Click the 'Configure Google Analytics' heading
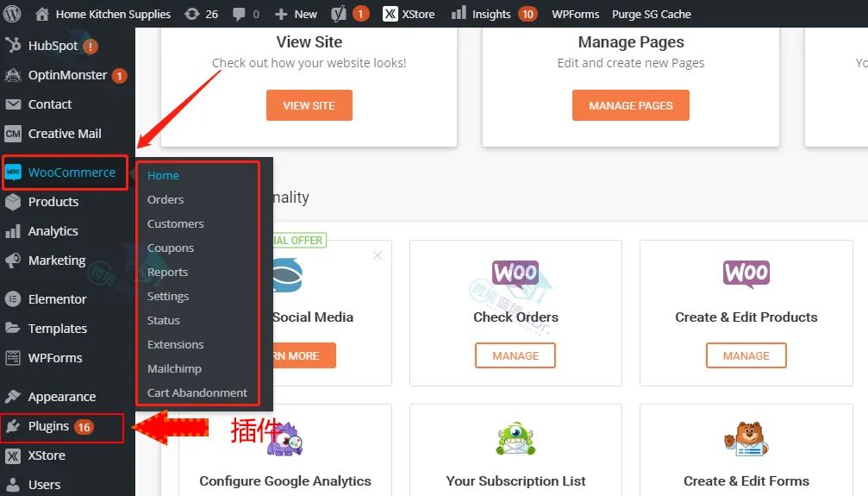This screenshot has width=868, height=496. coord(285,481)
